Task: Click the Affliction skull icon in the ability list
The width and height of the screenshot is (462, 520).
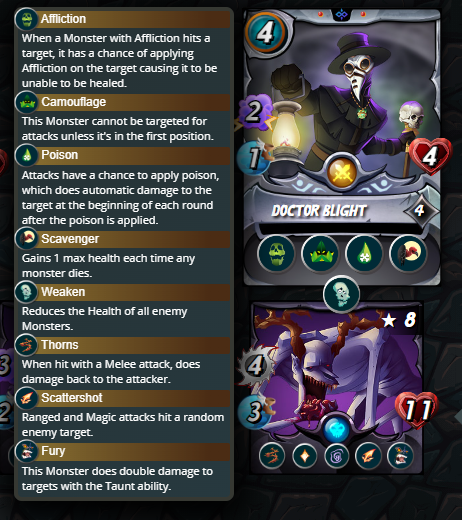Action: click(x=27, y=19)
